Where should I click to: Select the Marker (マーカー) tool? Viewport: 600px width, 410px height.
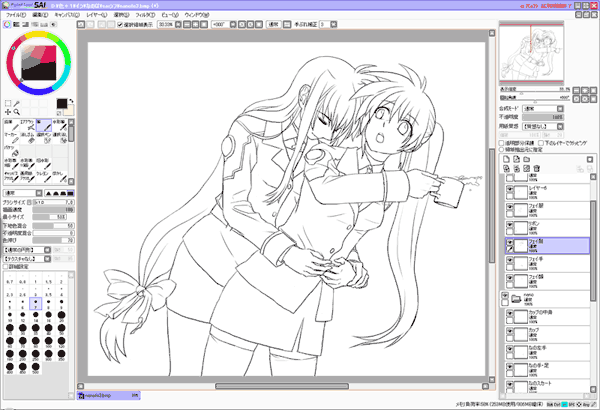[x=11, y=138]
